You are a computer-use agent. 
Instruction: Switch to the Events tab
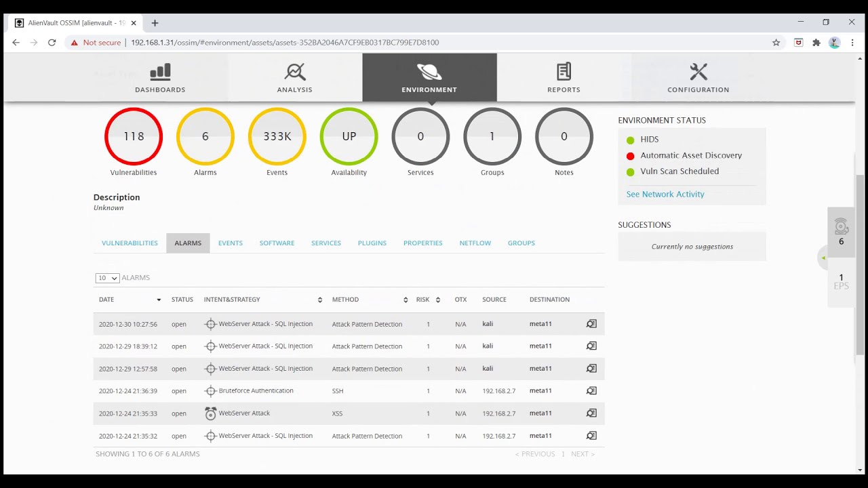(231, 243)
